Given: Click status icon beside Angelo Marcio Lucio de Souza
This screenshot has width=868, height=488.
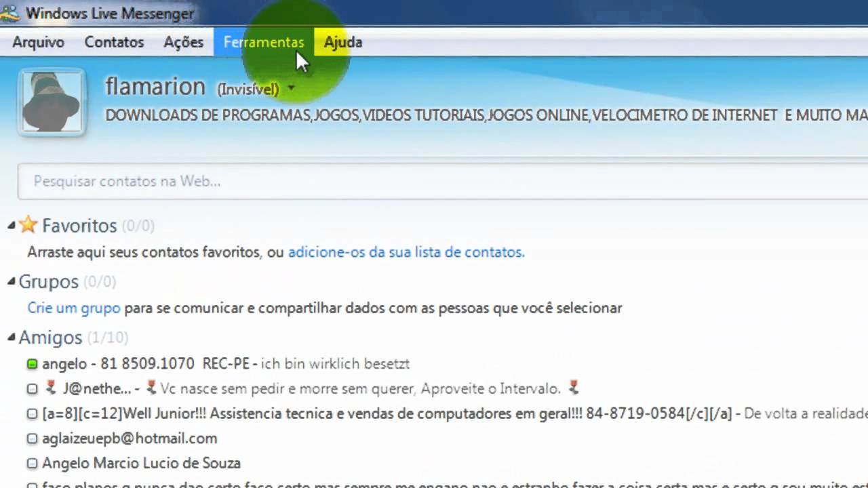Looking at the screenshot, I should (32, 464).
